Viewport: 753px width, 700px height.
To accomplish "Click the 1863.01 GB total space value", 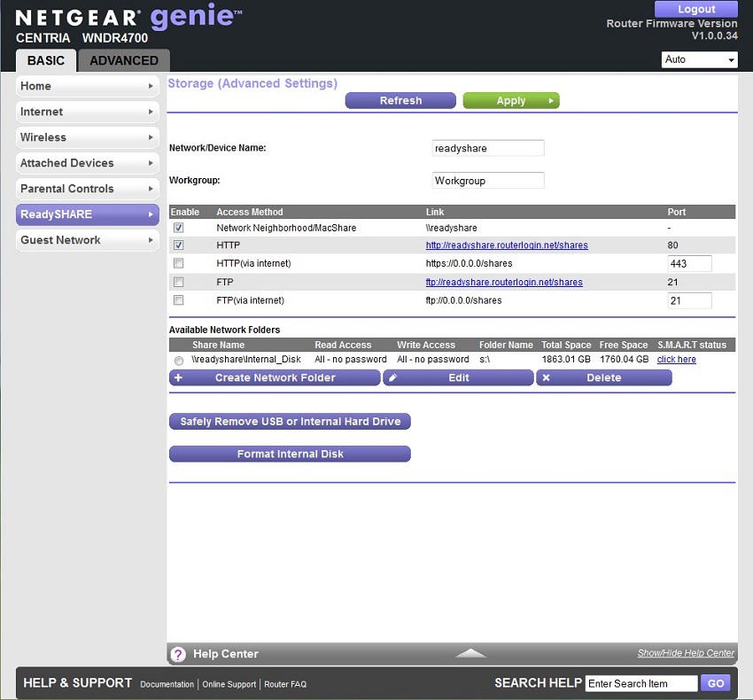I will (566, 360).
